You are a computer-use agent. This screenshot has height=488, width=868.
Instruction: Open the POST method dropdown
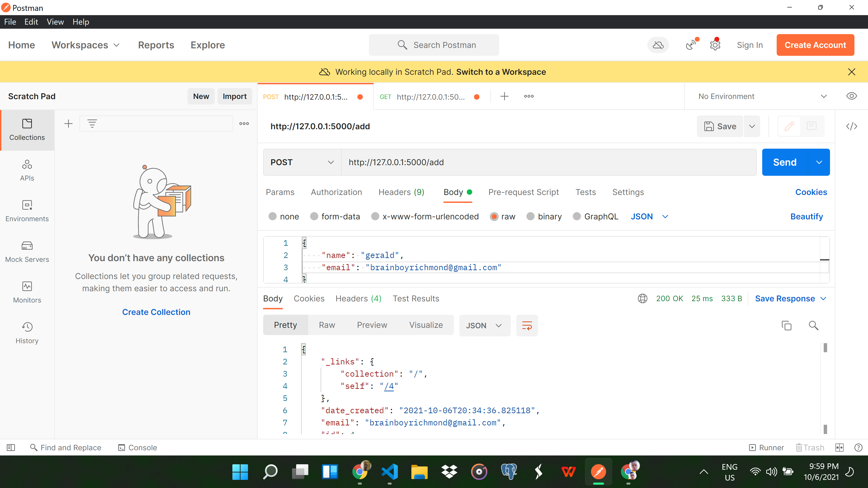[x=302, y=162]
